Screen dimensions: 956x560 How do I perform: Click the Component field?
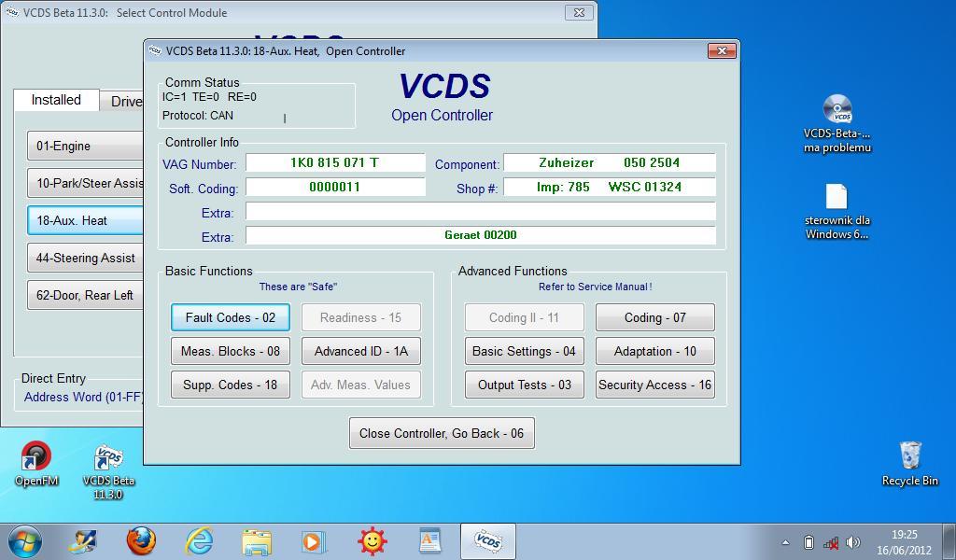click(609, 162)
